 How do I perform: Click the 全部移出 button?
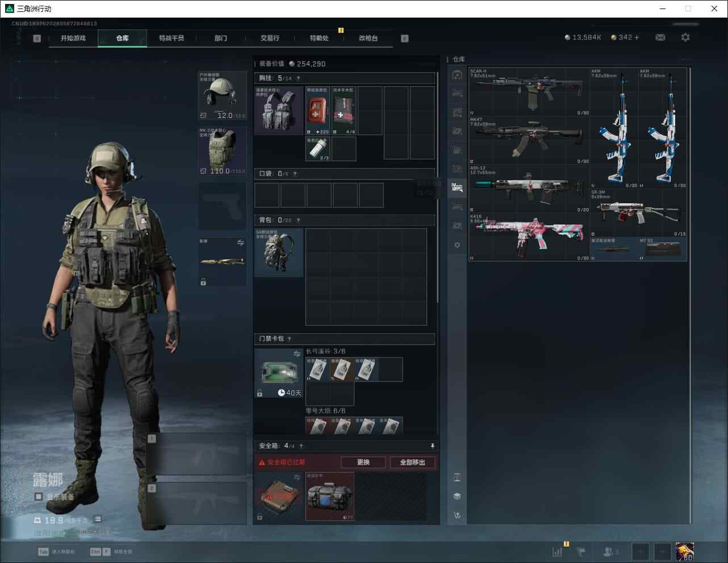(x=413, y=463)
